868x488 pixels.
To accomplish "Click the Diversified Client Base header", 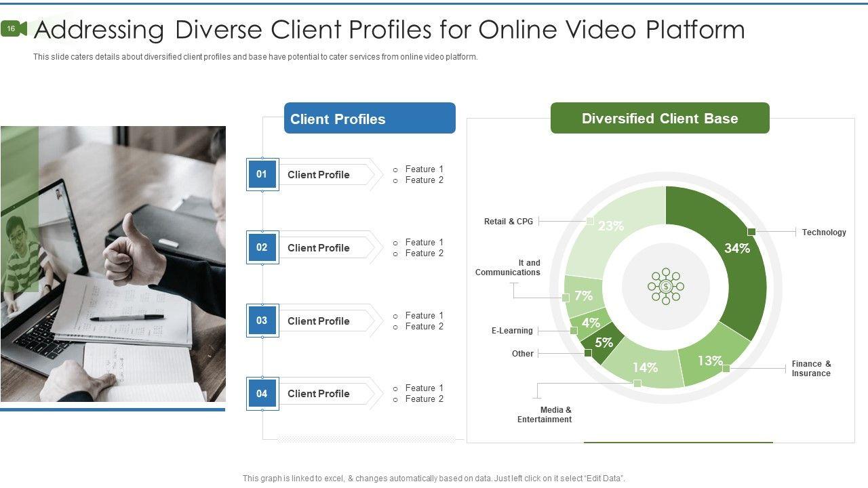I will click(x=660, y=118).
